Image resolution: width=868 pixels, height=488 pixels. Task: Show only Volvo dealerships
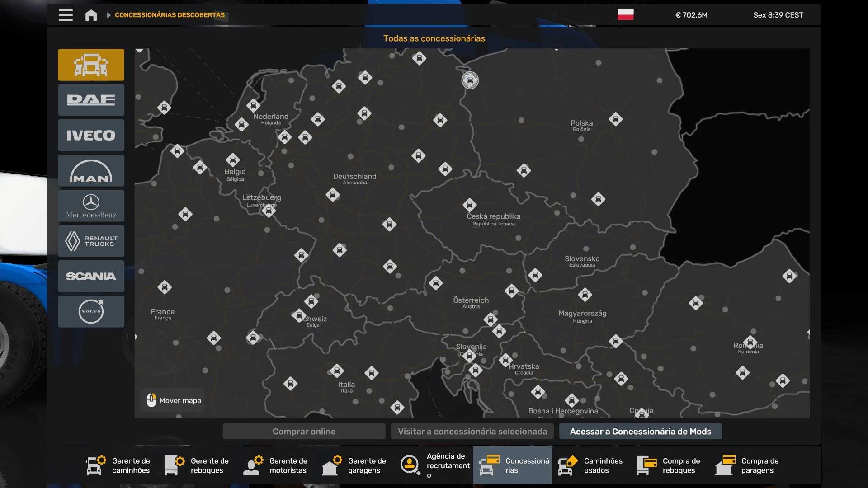tap(91, 311)
